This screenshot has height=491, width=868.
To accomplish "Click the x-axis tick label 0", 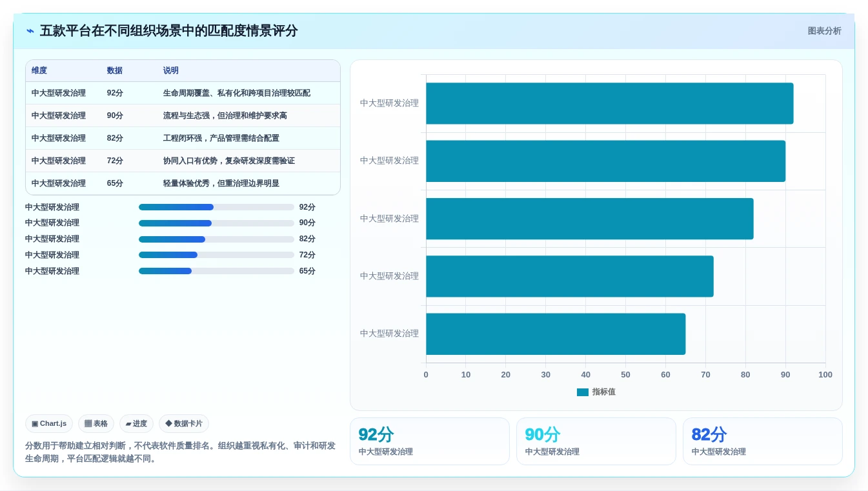I will pyautogui.click(x=426, y=374).
